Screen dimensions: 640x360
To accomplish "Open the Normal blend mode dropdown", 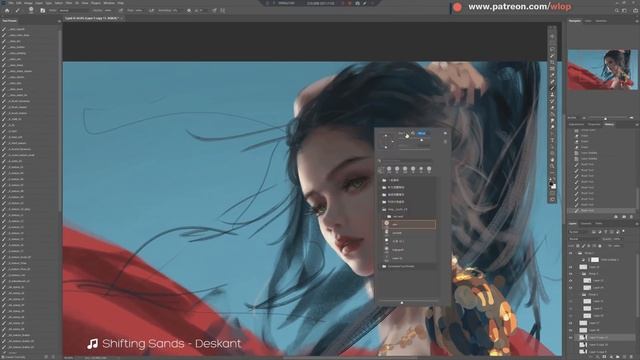I will point(584,239).
